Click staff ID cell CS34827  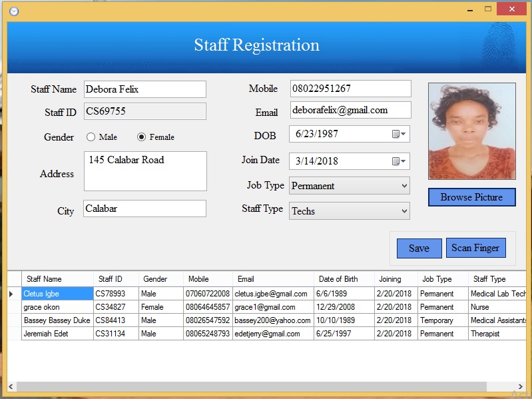[x=116, y=307]
